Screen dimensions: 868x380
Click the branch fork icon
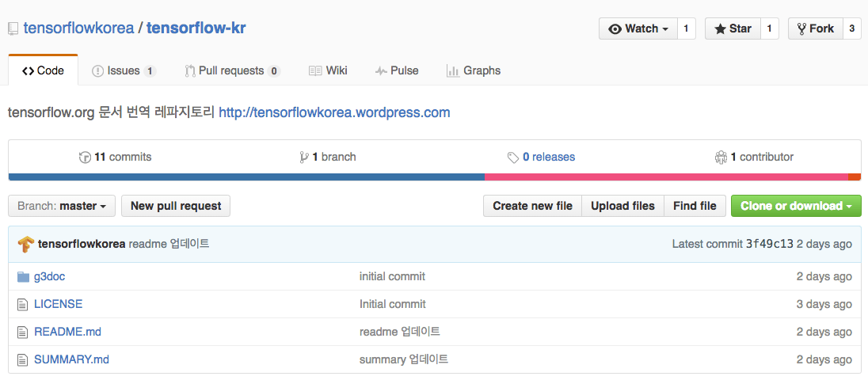pos(304,158)
